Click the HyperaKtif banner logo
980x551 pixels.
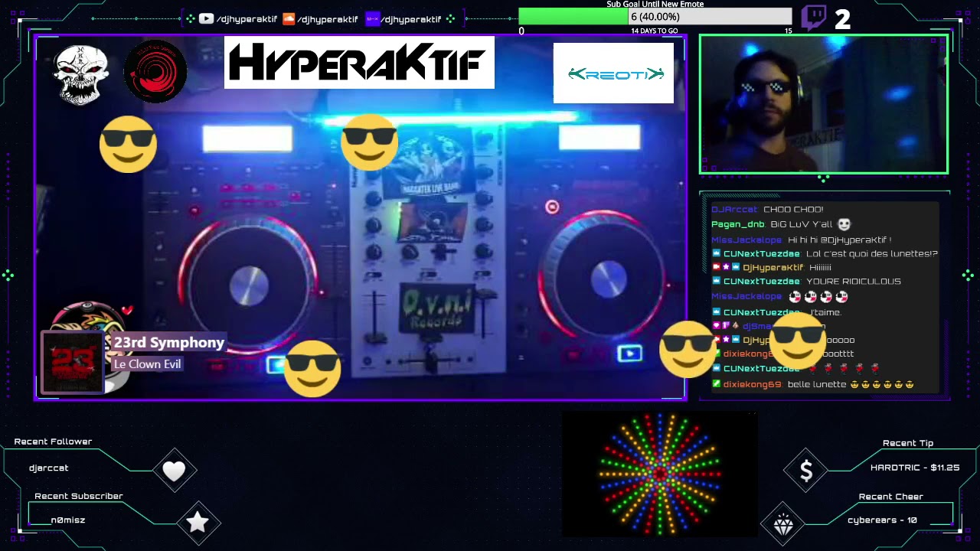pyautogui.click(x=359, y=63)
